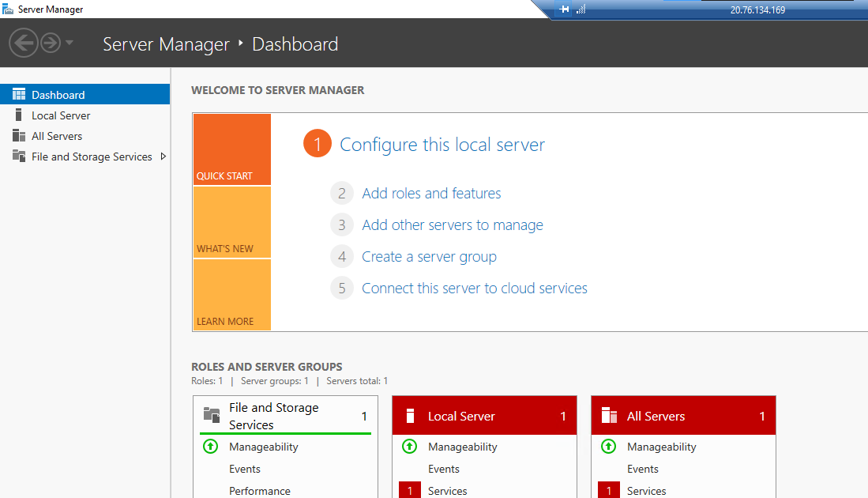Click the Server Manager title bar icon
The width and height of the screenshot is (868, 498).
click(8, 9)
